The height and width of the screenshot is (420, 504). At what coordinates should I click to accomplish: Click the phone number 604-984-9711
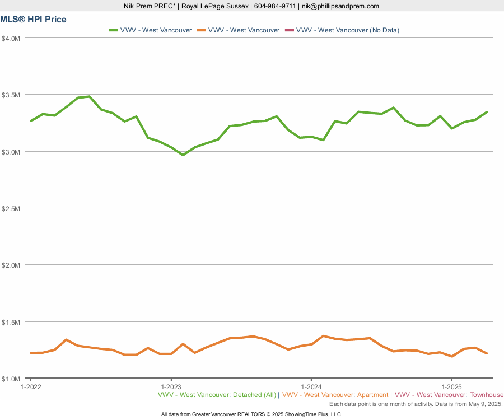coord(274,6)
